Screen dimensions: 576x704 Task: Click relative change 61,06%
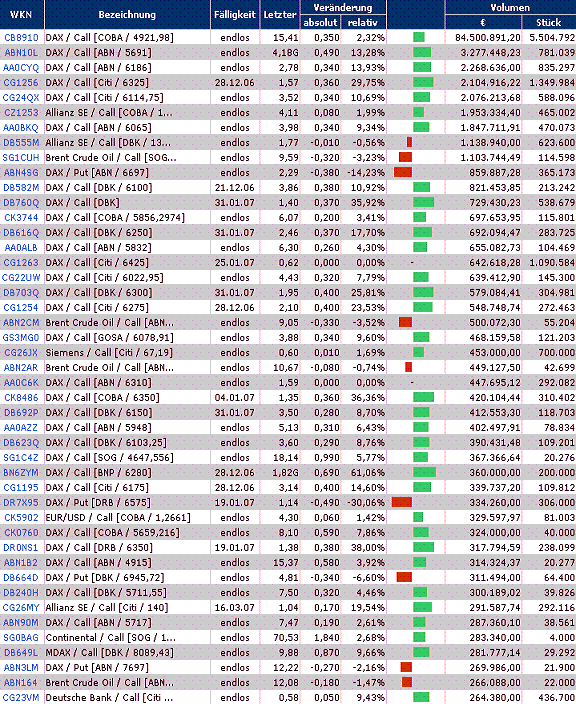coord(368,472)
